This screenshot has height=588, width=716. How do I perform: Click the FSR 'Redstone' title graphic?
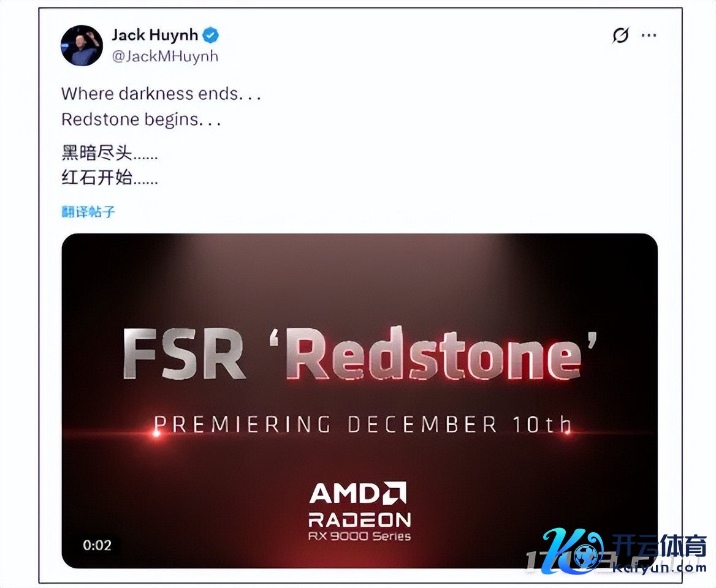(360, 353)
